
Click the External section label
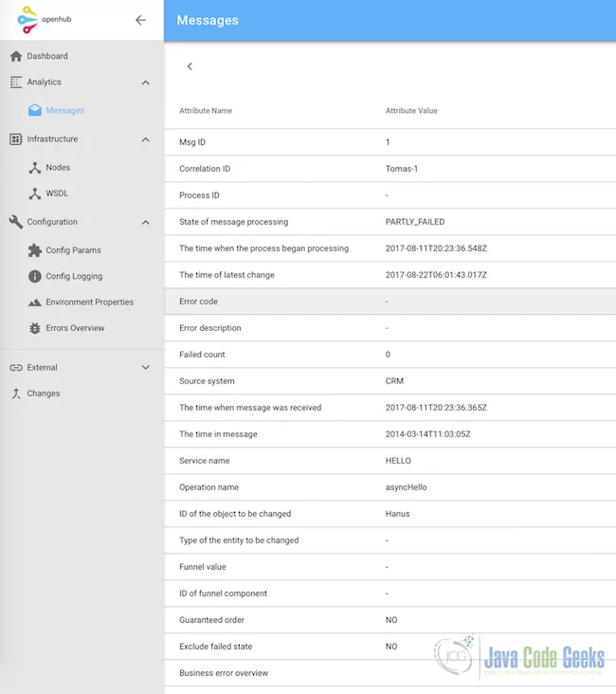point(42,367)
